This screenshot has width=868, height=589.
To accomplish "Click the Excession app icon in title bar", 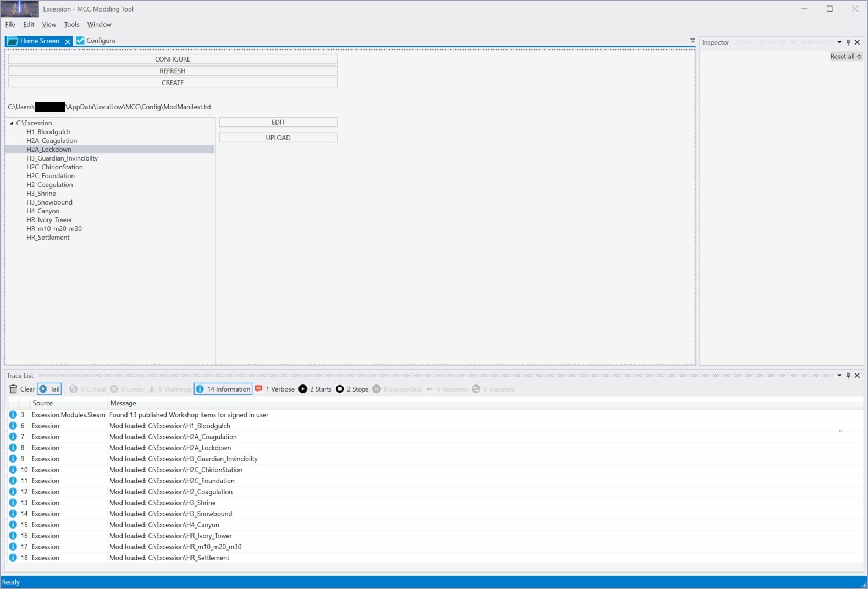I will (20, 8).
